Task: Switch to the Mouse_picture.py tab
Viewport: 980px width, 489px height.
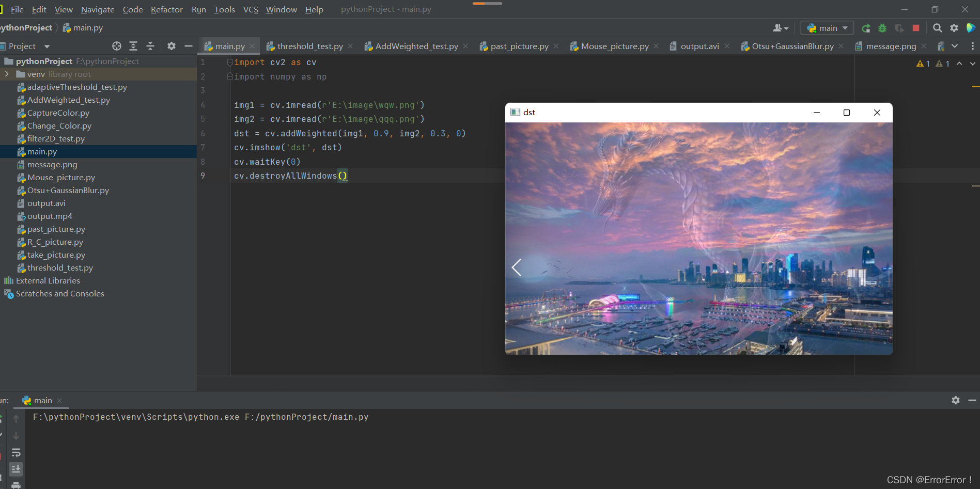Action: [615, 46]
